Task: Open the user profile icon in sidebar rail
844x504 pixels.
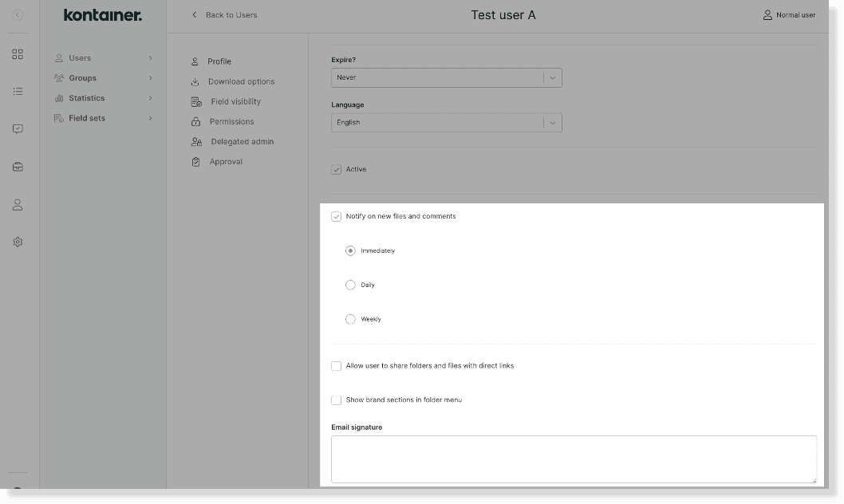Action: (18, 204)
